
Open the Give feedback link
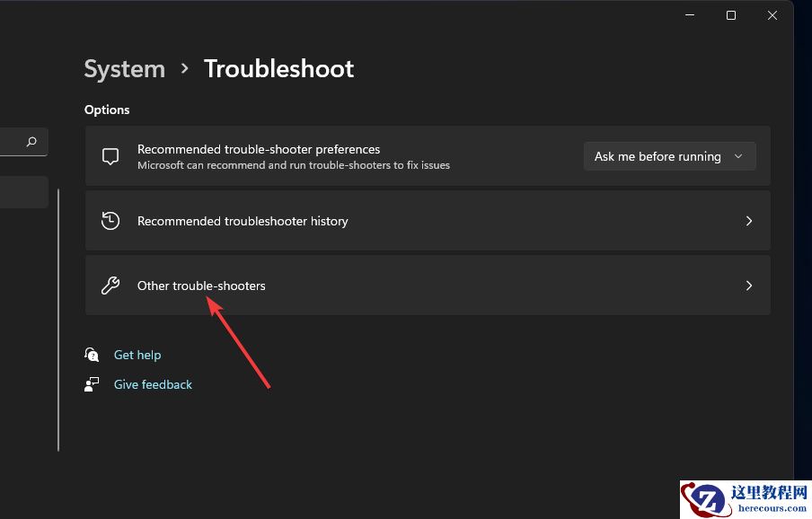tap(153, 384)
